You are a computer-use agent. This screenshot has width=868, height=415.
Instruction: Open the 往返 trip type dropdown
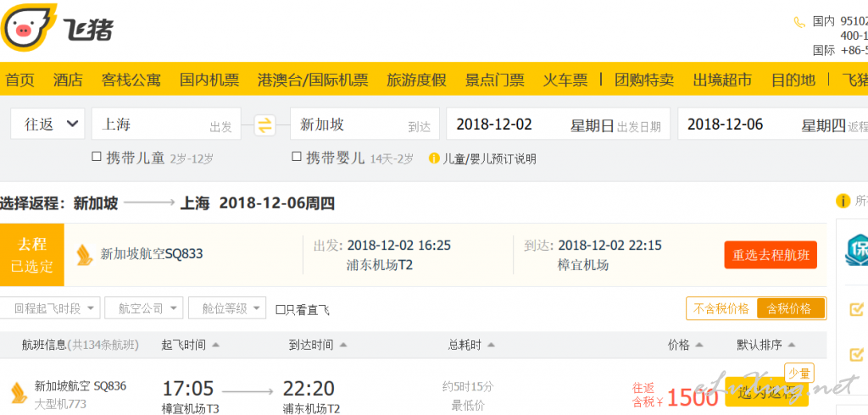[48, 125]
